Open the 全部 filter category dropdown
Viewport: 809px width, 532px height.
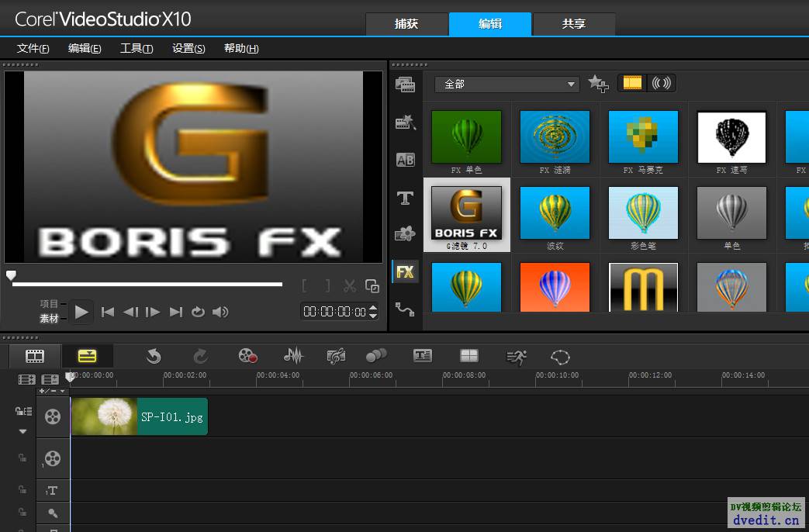tap(507, 84)
